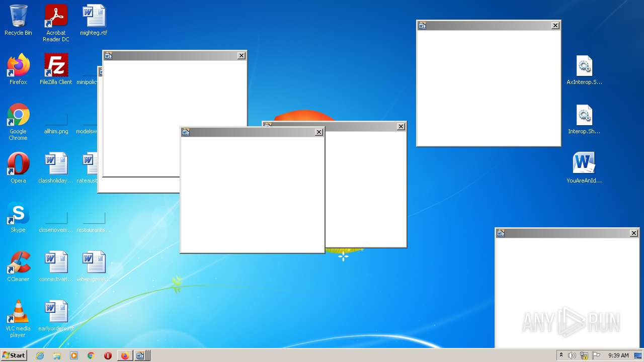Click the Show desktop button beside clock
The width and height of the screenshot is (644, 362).
coord(638,355)
